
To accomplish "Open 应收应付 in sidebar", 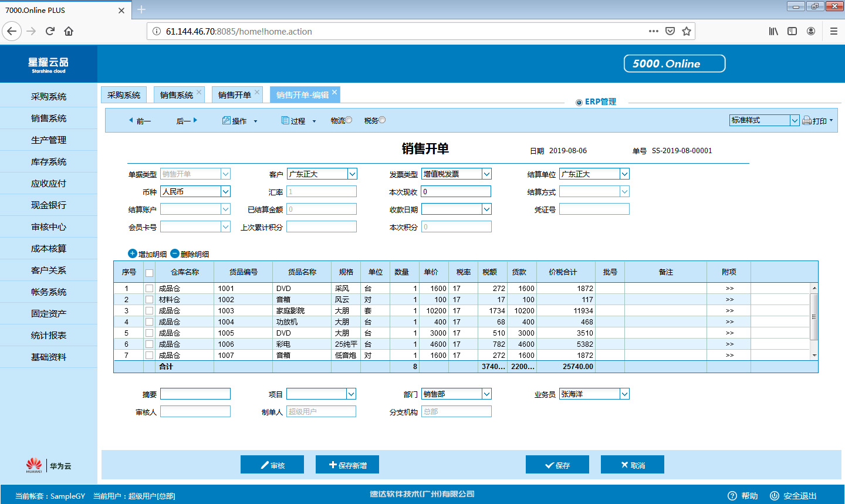I will pos(49,183).
